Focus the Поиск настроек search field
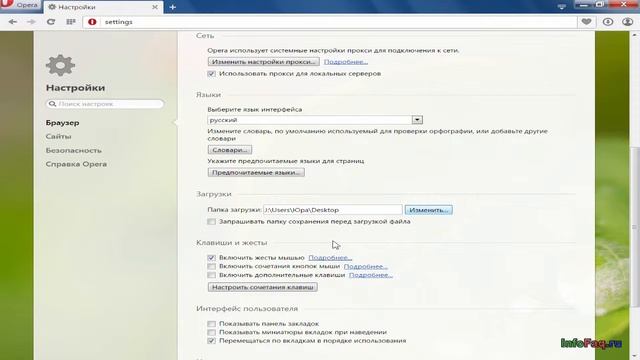Viewport: 640px width, 360px height. 105,104
